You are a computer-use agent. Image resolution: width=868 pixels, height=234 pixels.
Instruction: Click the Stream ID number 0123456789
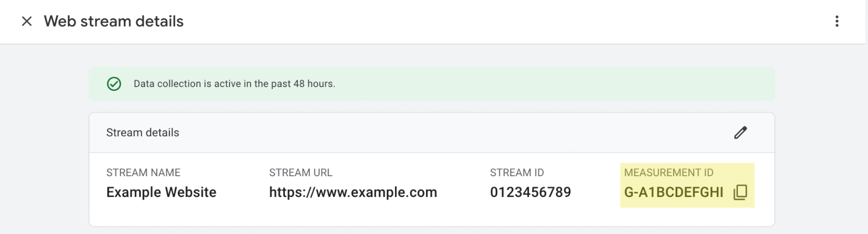(x=531, y=192)
